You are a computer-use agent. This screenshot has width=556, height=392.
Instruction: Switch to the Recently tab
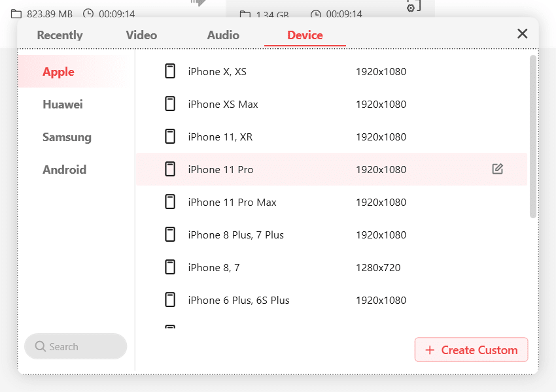[60, 35]
